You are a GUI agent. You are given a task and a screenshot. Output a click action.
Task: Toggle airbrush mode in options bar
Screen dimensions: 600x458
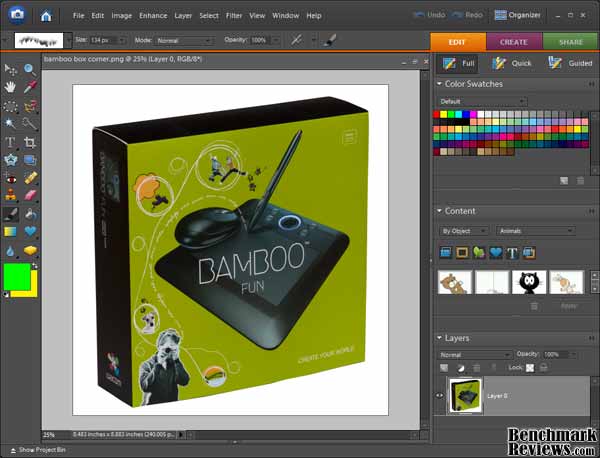coord(297,40)
